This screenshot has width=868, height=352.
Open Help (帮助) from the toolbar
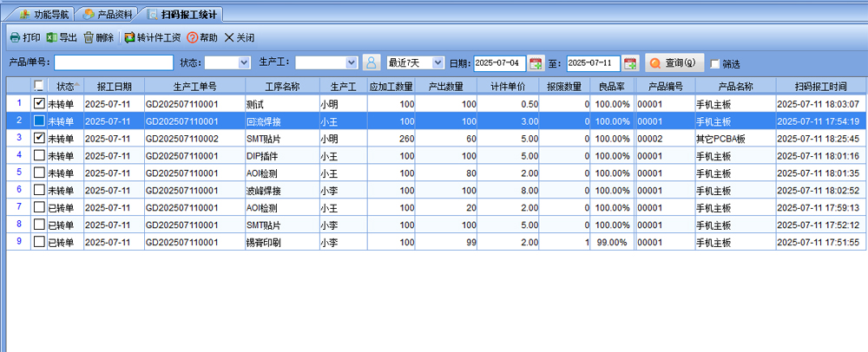193,38
